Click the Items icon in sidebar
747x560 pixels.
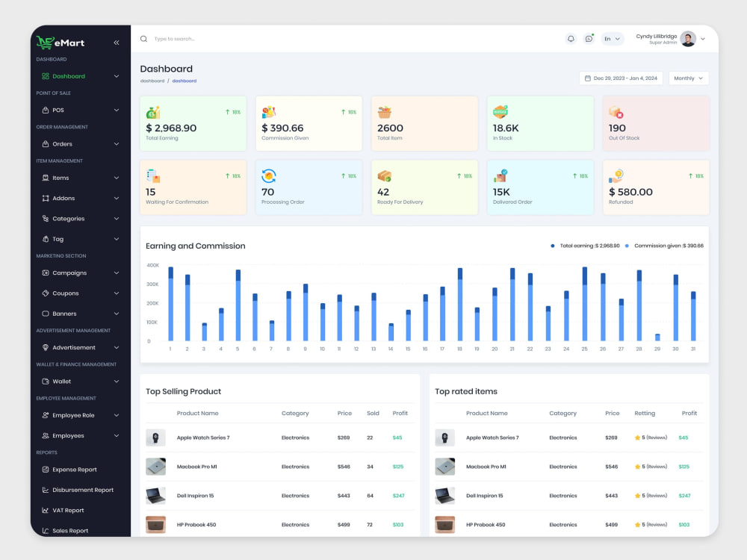pos(46,178)
